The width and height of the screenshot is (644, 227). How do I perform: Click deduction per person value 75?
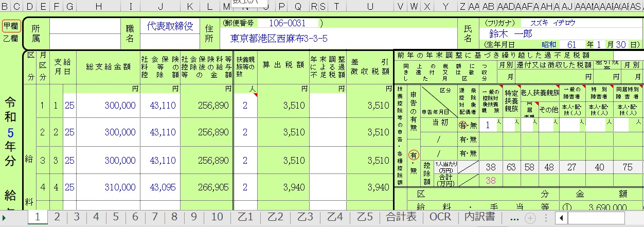pyautogui.click(x=627, y=166)
